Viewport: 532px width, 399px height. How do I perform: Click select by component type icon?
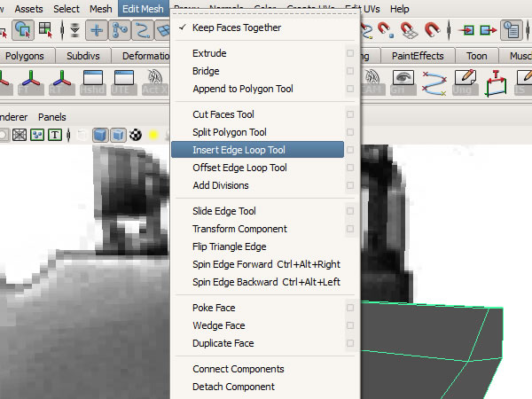(45, 30)
